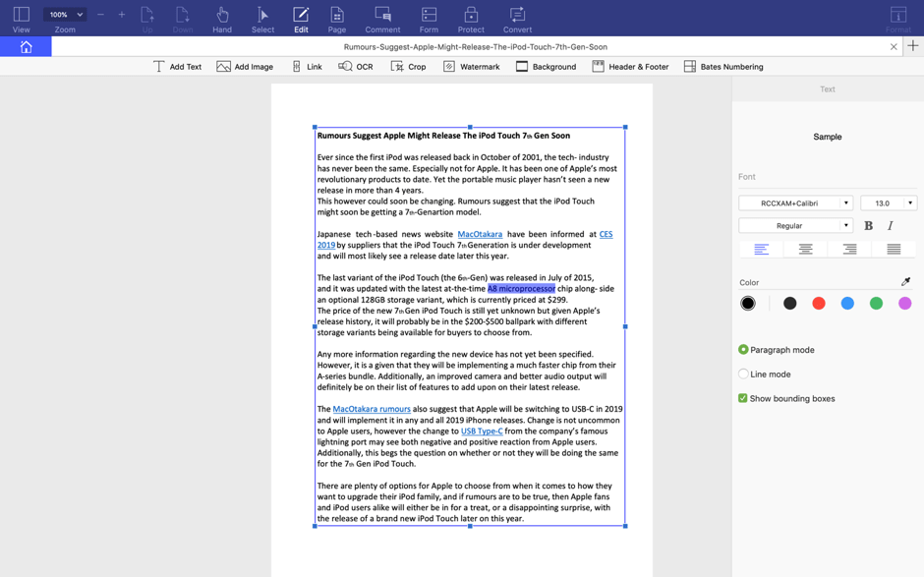
Task: Click the font style dropdown arrow
Action: [846, 226]
